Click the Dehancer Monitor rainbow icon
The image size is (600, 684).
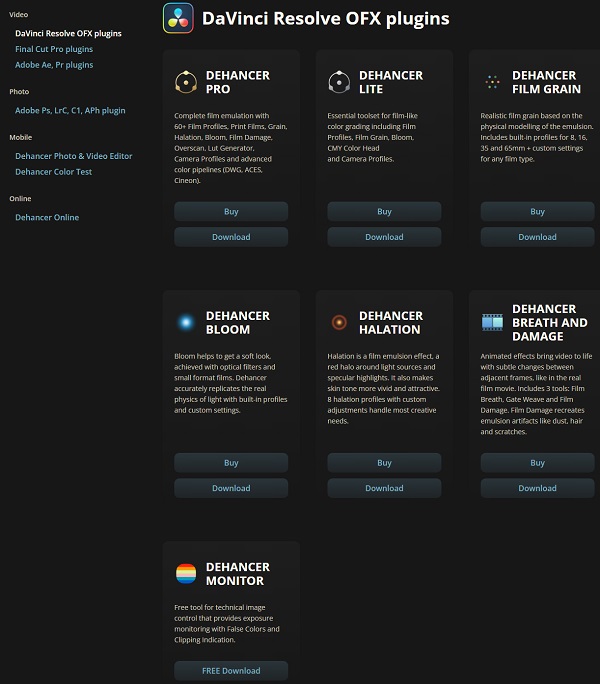185,574
